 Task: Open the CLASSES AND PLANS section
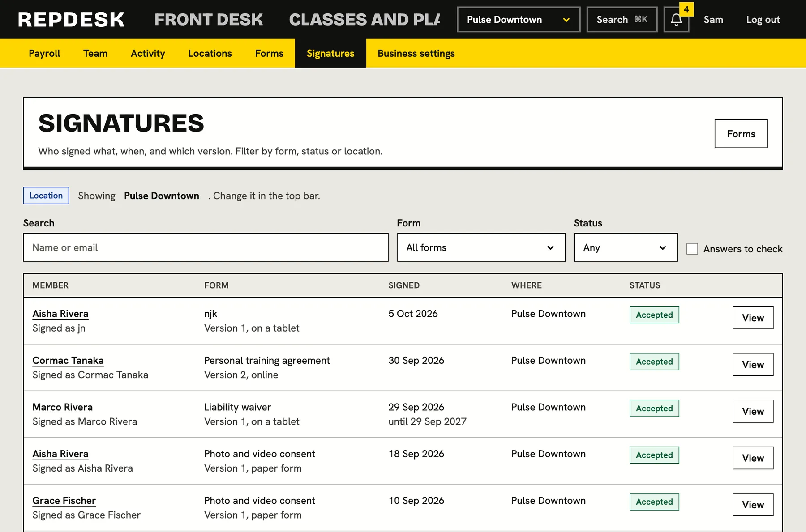(x=364, y=20)
